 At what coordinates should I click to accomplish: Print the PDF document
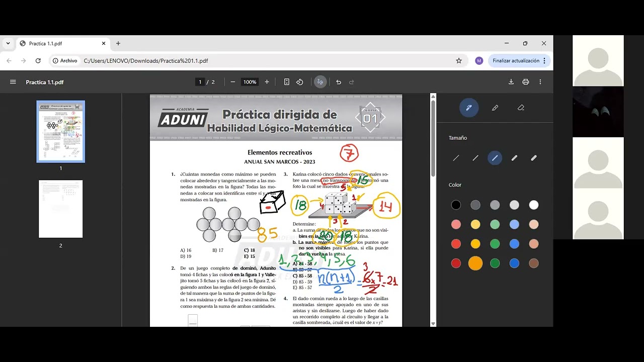526,82
